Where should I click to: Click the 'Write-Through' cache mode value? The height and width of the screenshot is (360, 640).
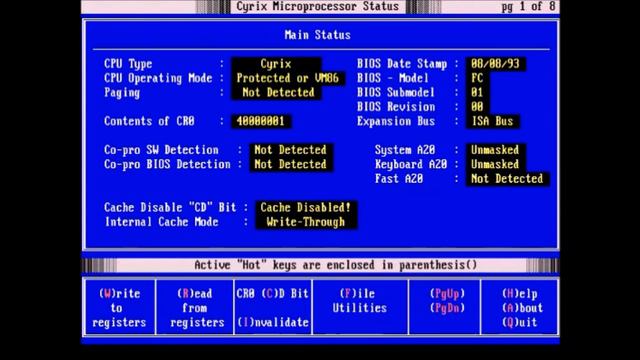pyautogui.click(x=306, y=222)
